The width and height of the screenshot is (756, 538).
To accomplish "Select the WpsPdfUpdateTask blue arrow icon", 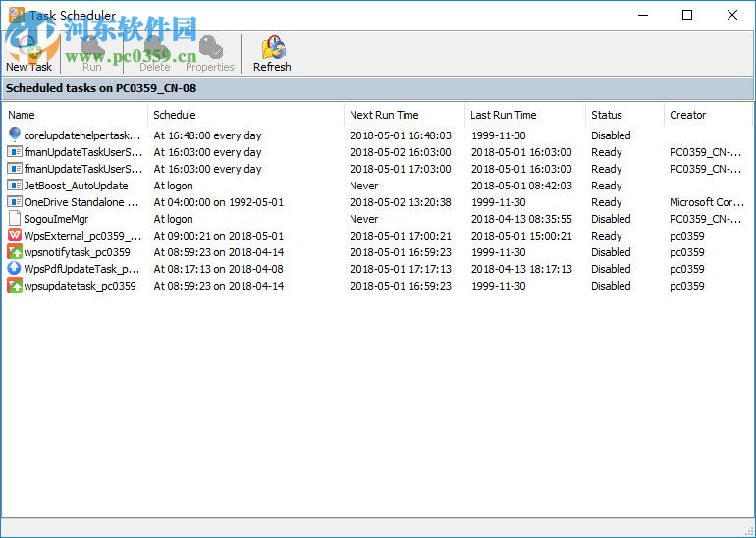I will 15,269.
